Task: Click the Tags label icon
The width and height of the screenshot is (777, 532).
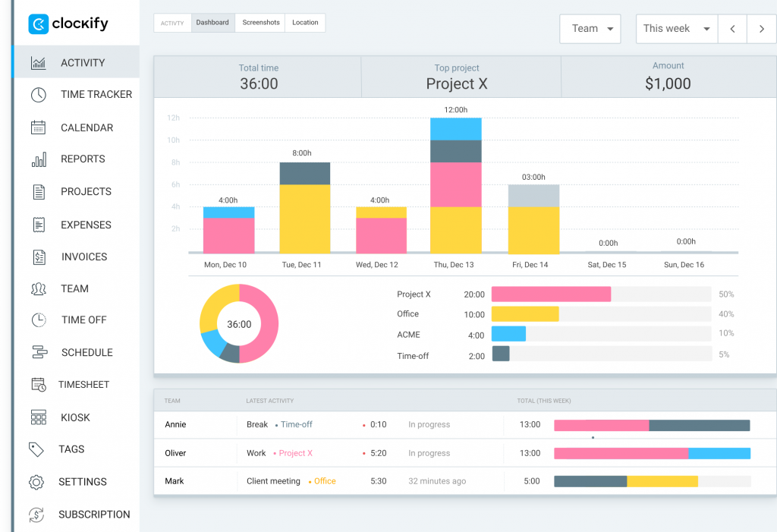Action: (x=36, y=449)
